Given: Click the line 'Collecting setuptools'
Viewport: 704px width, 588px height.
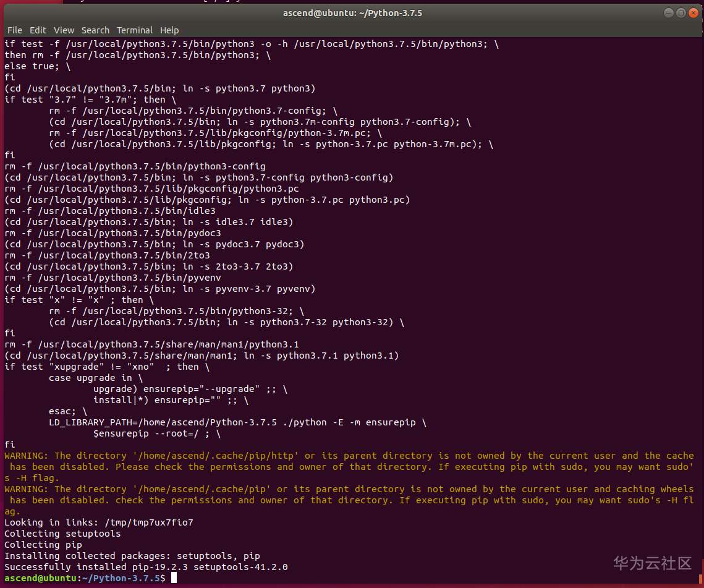Looking at the screenshot, I should 62,533.
